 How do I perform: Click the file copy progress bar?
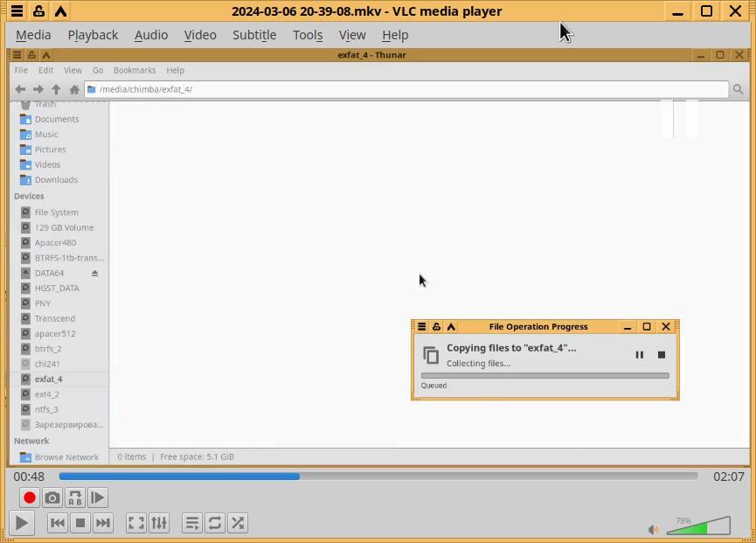pyautogui.click(x=544, y=375)
